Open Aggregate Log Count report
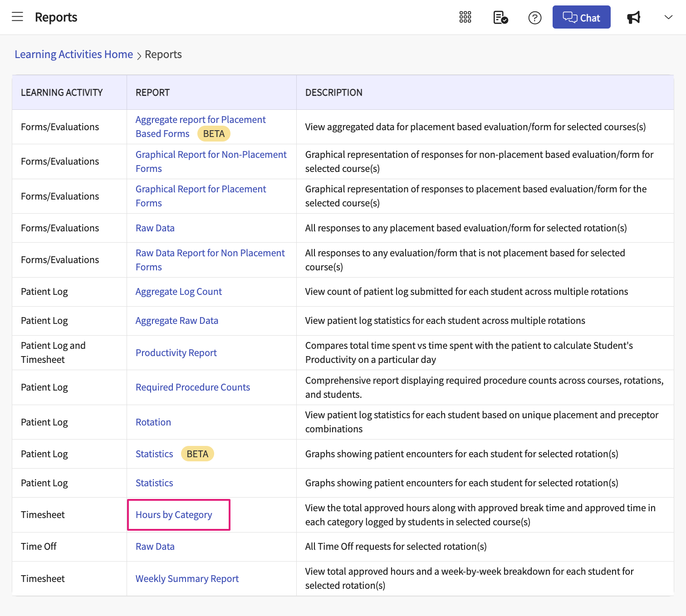Screen dimensions: 686x616 (179, 292)
